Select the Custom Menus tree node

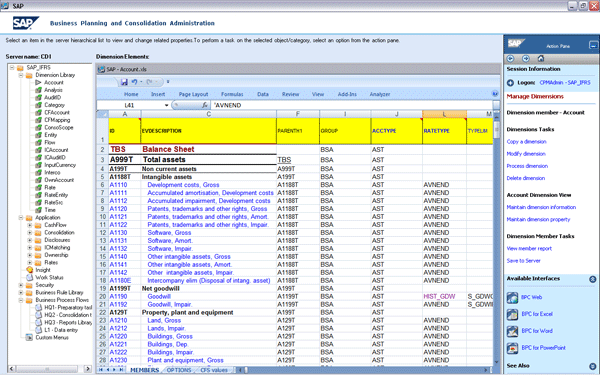coord(52,338)
